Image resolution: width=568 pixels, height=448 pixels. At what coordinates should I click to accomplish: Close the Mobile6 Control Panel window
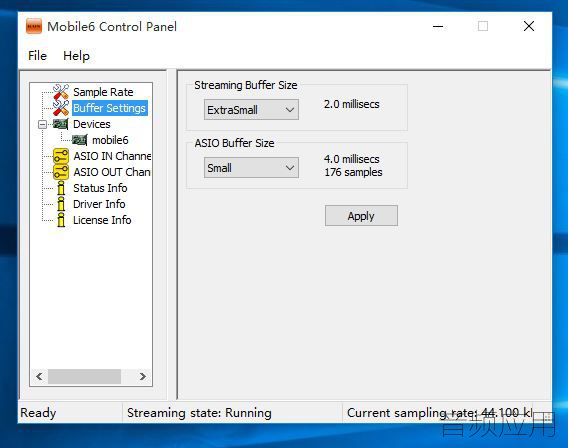pyautogui.click(x=529, y=26)
